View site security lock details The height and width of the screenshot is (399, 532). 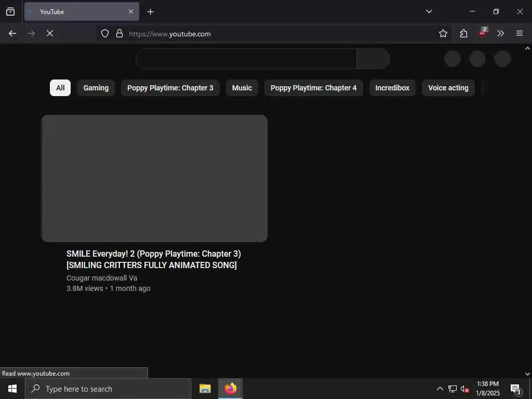(119, 33)
